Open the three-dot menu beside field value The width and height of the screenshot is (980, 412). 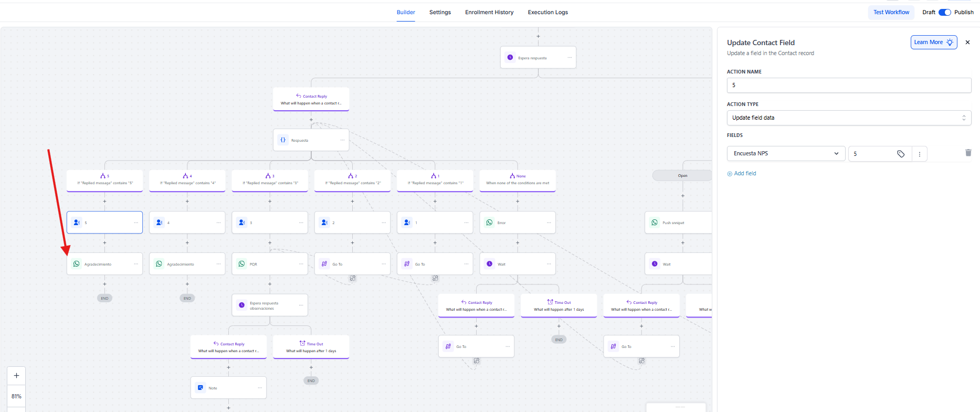tap(919, 154)
